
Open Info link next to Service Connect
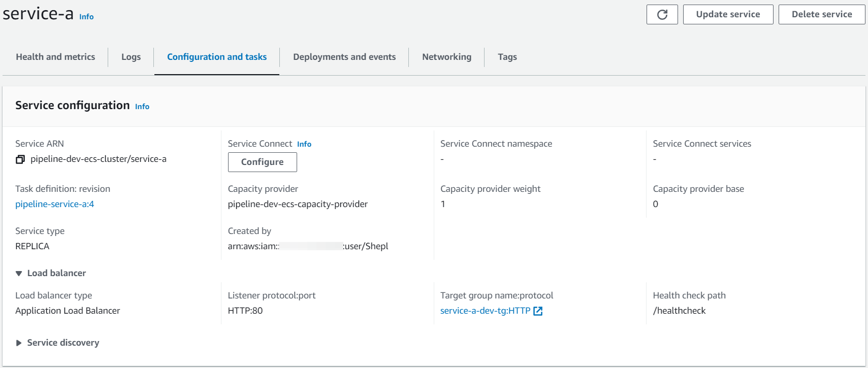pos(304,144)
